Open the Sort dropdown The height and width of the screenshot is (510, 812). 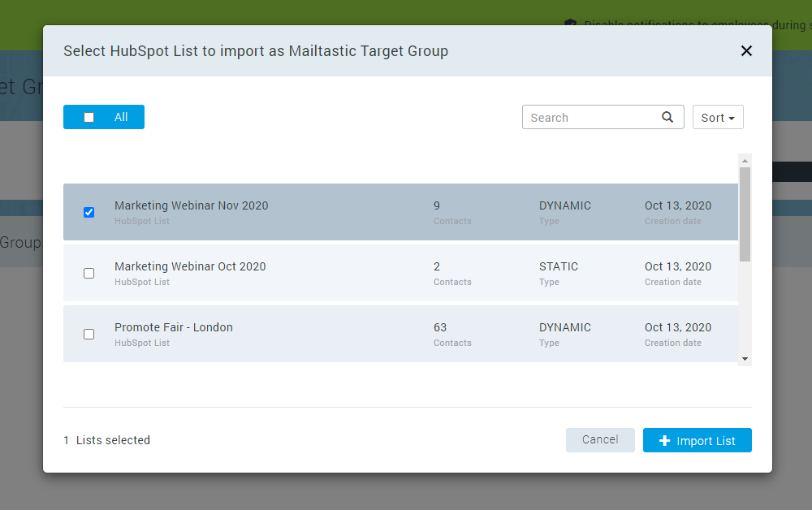[x=718, y=117]
